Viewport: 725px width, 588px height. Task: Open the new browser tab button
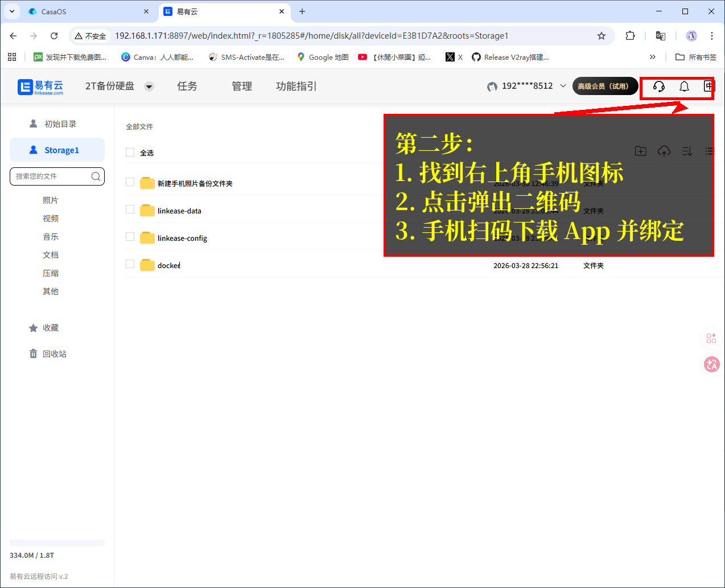point(302,11)
